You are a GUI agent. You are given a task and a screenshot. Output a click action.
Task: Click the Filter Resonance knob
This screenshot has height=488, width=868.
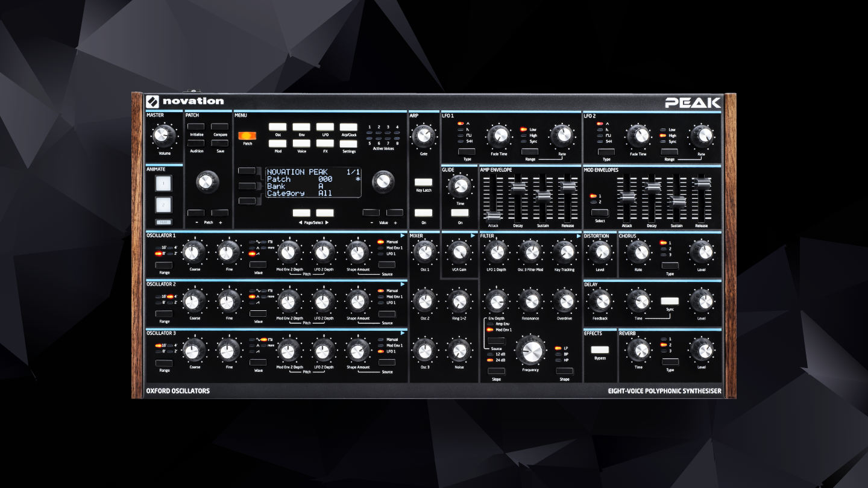pyautogui.click(x=530, y=301)
